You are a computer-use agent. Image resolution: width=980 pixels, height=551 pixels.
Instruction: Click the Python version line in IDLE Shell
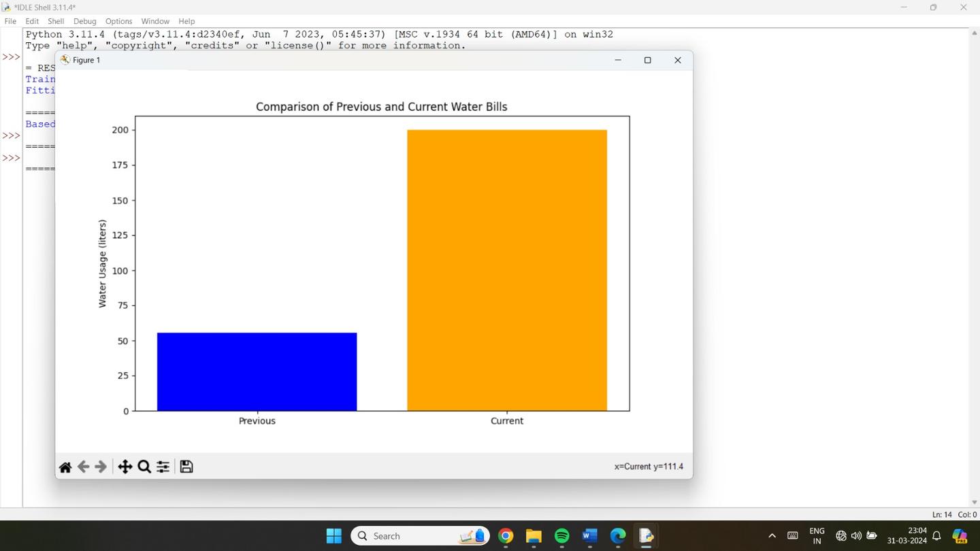tap(319, 34)
